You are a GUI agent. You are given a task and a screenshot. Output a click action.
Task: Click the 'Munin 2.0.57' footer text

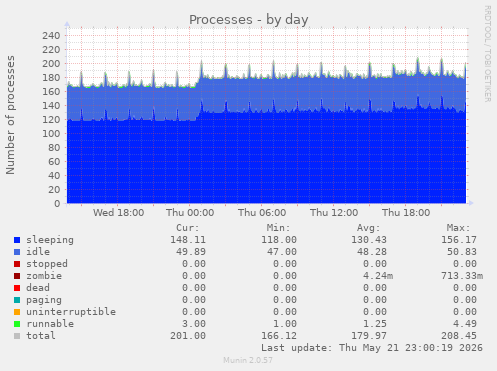248,360
